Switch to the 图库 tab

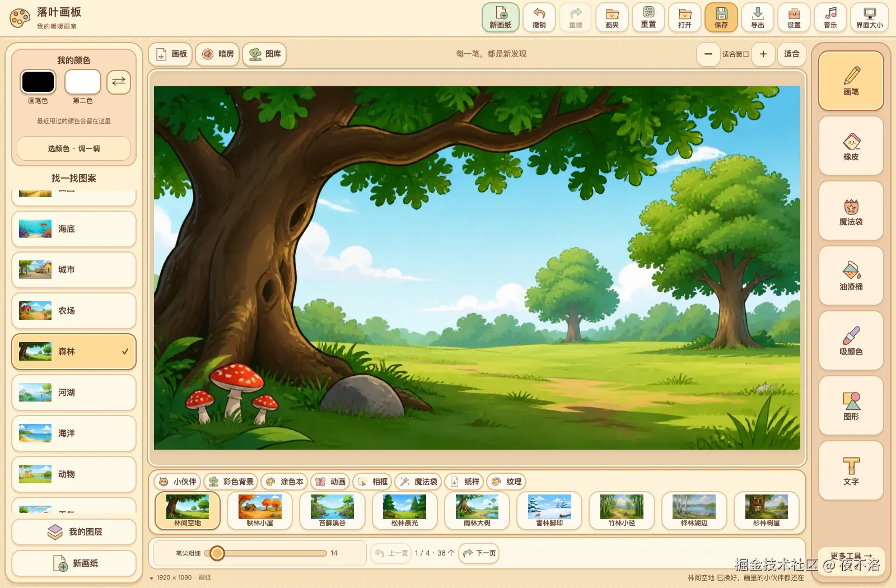(x=265, y=54)
